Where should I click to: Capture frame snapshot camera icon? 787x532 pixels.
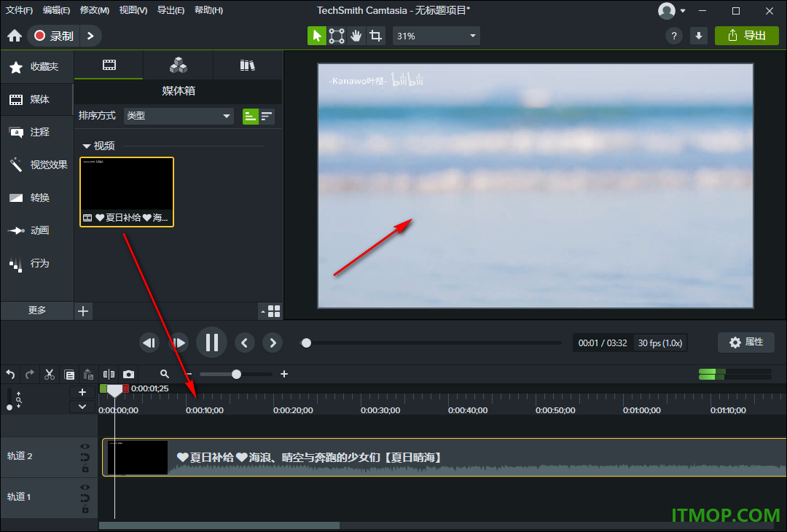tap(128, 374)
